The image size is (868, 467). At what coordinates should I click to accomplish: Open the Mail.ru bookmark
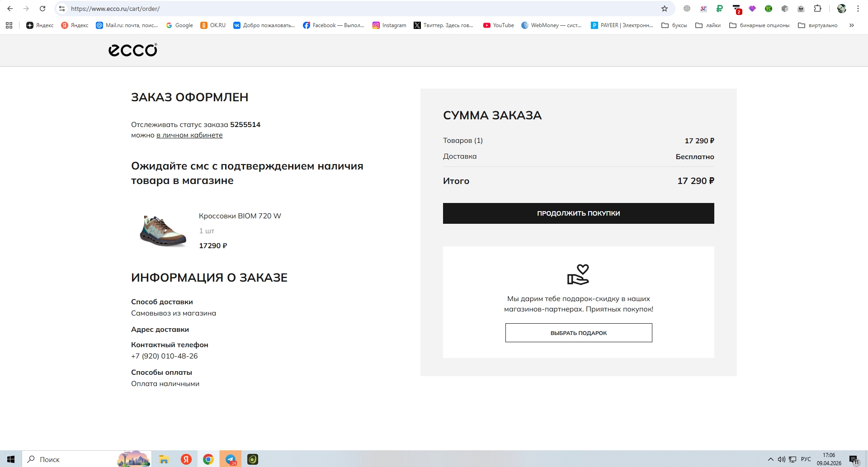(127, 25)
